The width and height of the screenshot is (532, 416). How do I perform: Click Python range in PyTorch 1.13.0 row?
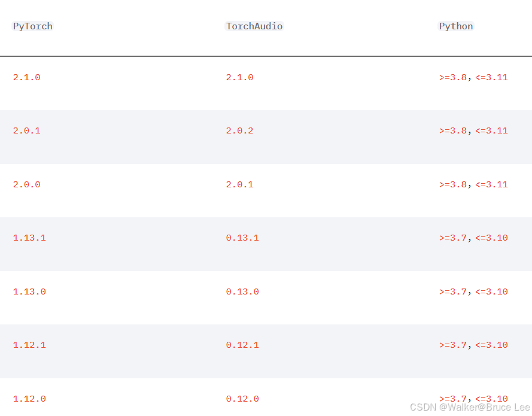[473, 292]
